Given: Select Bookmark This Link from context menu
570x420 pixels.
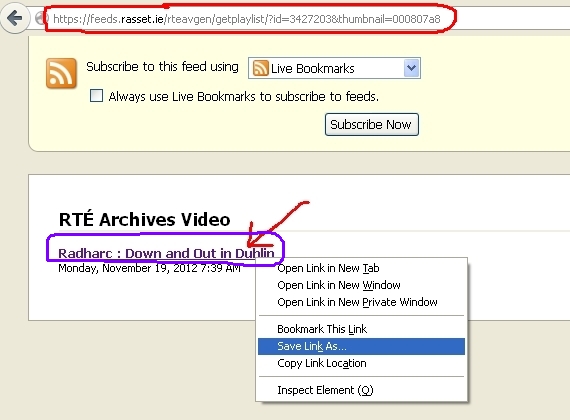Looking at the screenshot, I should click(322, 329).
